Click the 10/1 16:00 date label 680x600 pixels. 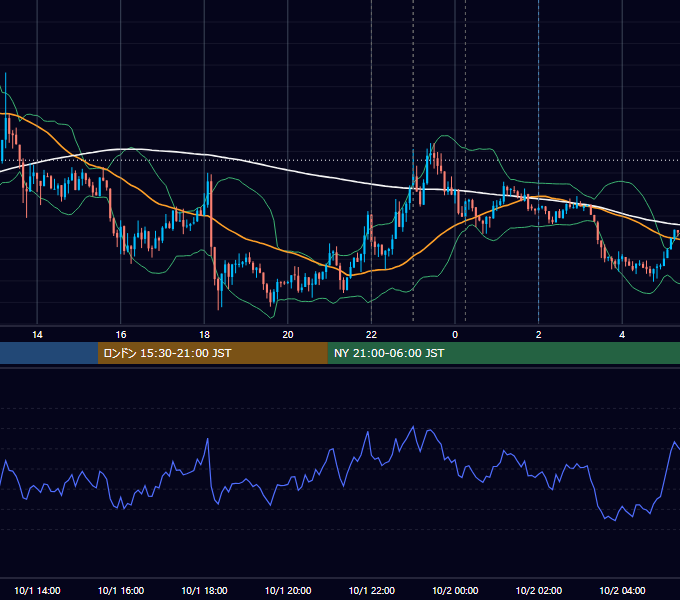coord(121,590)
